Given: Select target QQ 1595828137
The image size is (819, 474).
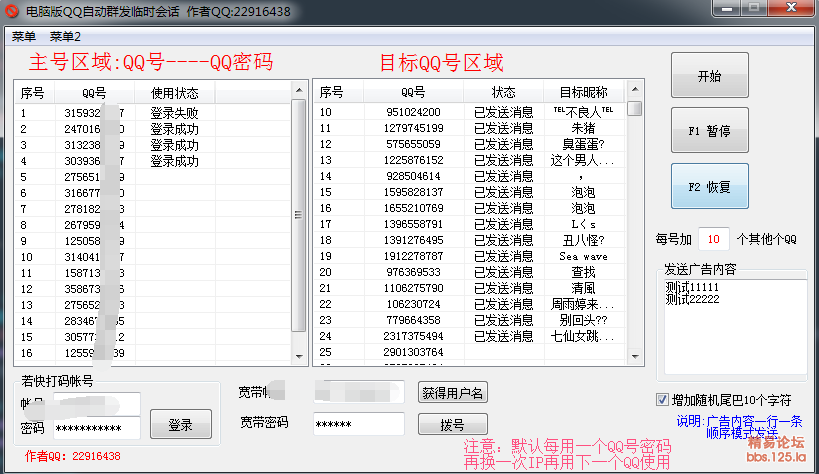Looking at the screenshot, I should (413, 192).
